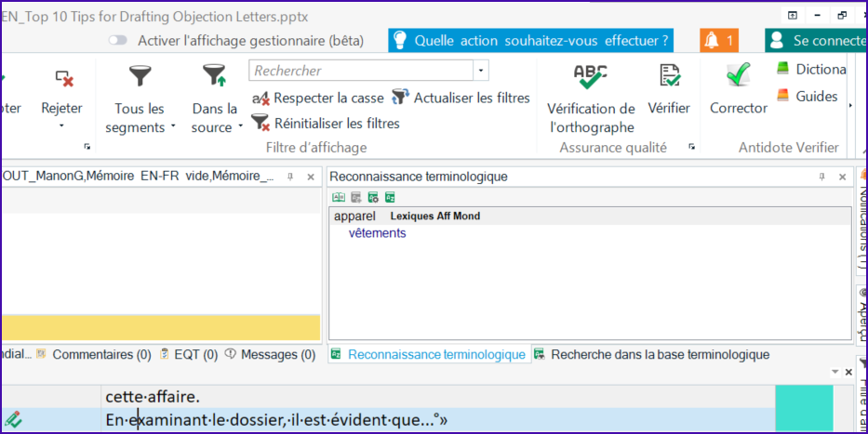Open Antidote Dictionnaires
This screenshot has height=434, width=868.
click(x=811, y=69)
